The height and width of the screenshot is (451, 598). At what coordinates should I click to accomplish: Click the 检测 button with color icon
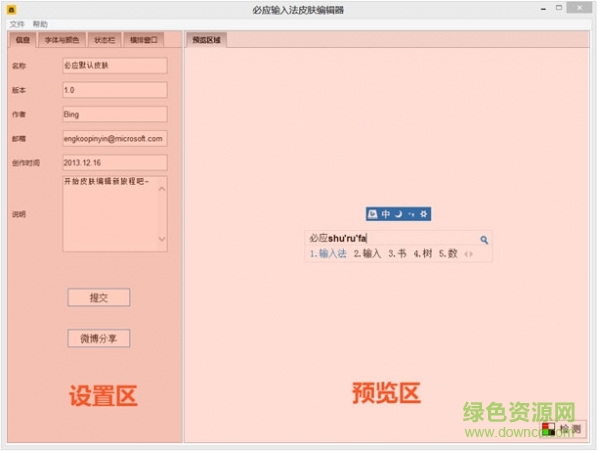[563, 430]
